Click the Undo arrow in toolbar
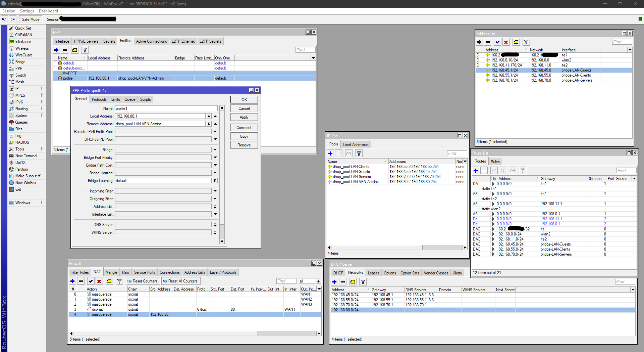The height and width of the screenshot is (352, 644). [x=4, y=19]
